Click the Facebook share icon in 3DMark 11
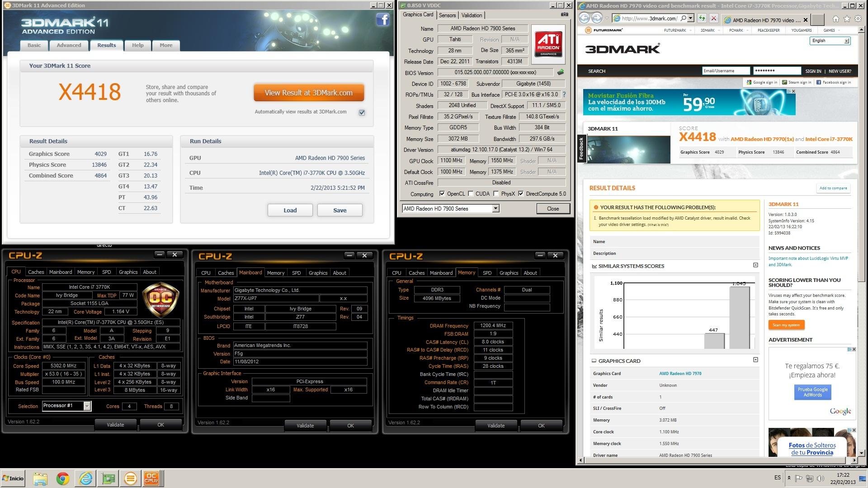This screenshot has width=868, height=488. [x=382, y=19]
